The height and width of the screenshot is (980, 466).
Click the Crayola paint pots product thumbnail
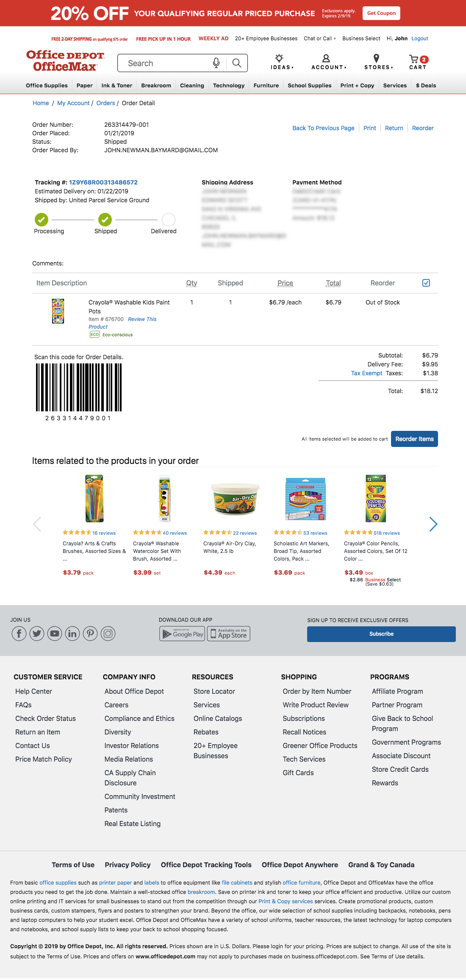click(58, 310)
